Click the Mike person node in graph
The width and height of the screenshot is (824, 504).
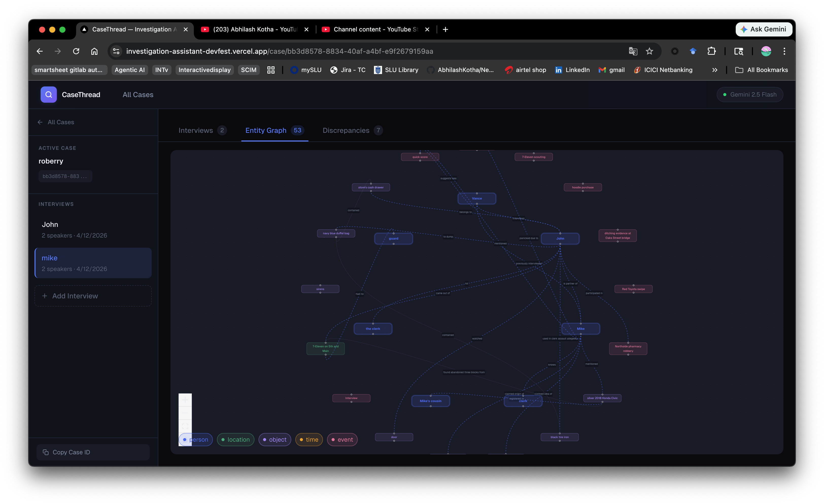point(580,329)
